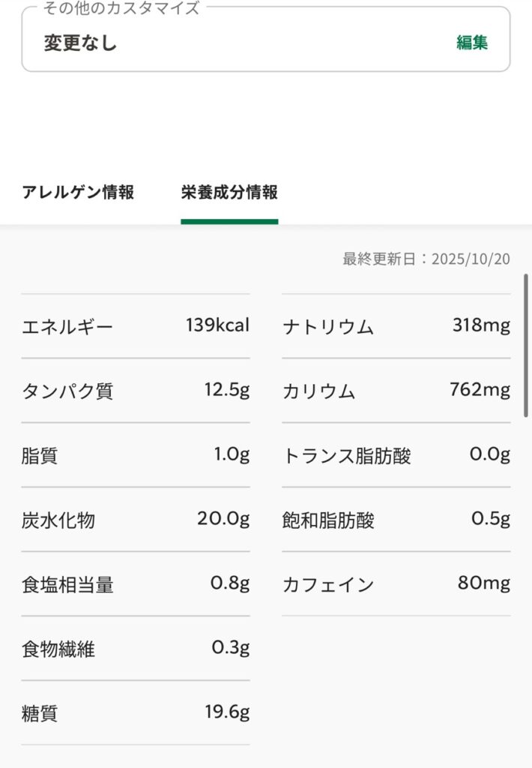Select the 糖質 19.6g row

coord(136,713)
